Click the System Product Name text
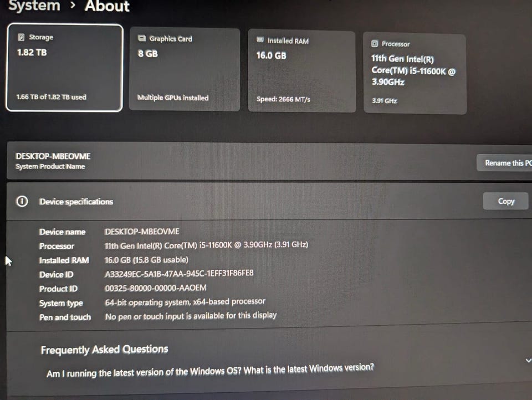 coord(50,166)
